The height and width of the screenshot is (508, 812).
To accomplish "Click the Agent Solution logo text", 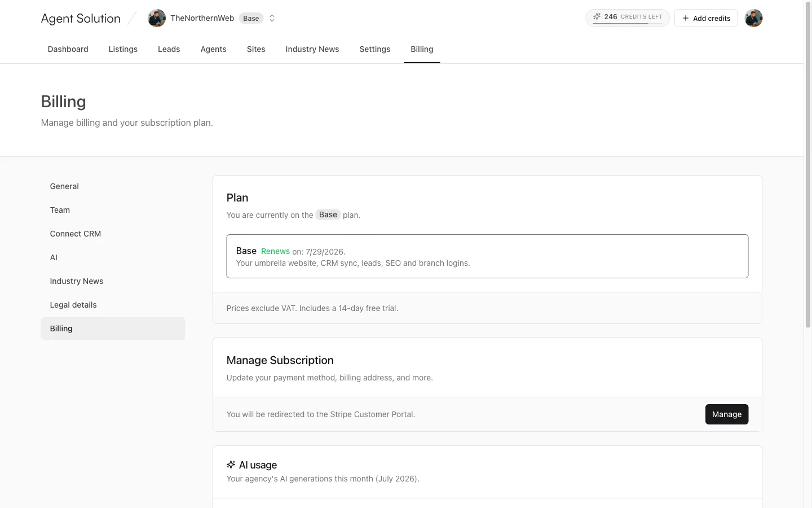I will [81, 18].
